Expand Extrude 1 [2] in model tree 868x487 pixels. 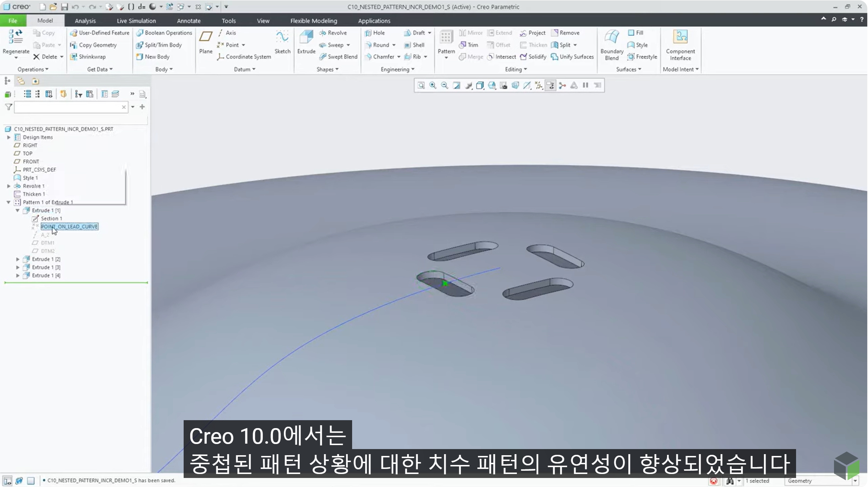18,259
